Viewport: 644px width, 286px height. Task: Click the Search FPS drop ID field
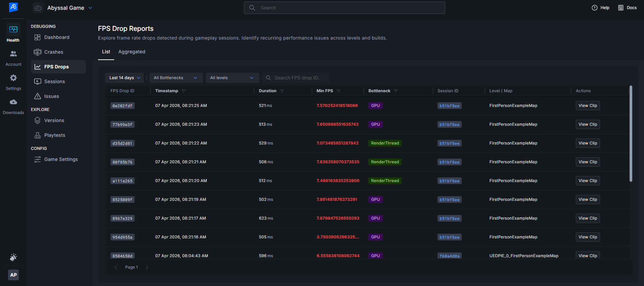coord(297,78)
